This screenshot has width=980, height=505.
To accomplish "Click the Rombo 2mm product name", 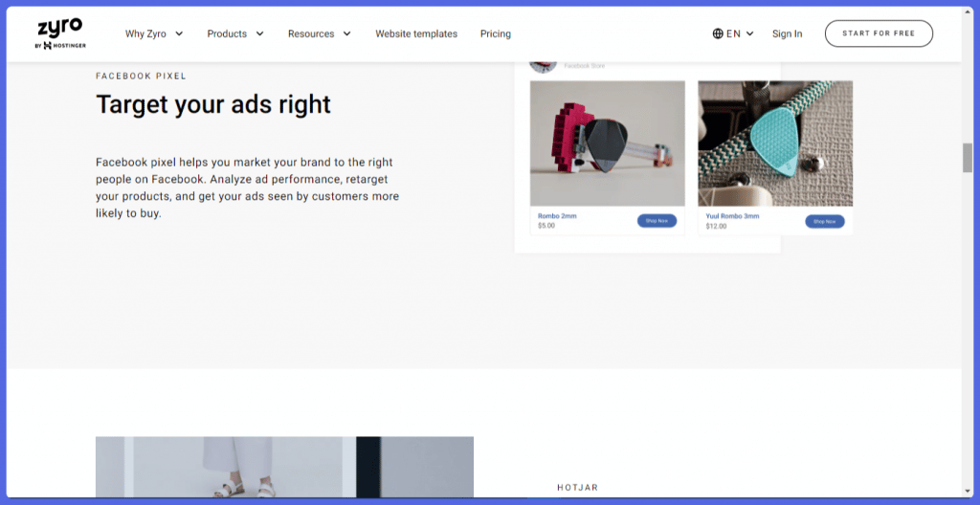I will click(x=558, y=216).
